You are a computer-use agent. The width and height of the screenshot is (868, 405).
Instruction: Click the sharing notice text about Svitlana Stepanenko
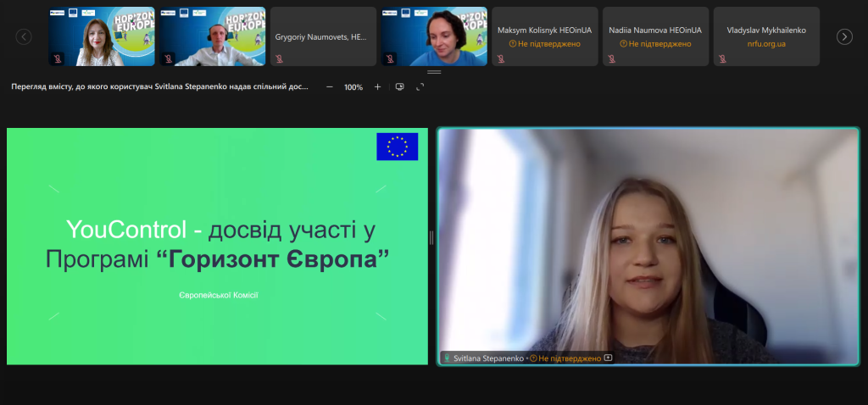pos(160,87)
